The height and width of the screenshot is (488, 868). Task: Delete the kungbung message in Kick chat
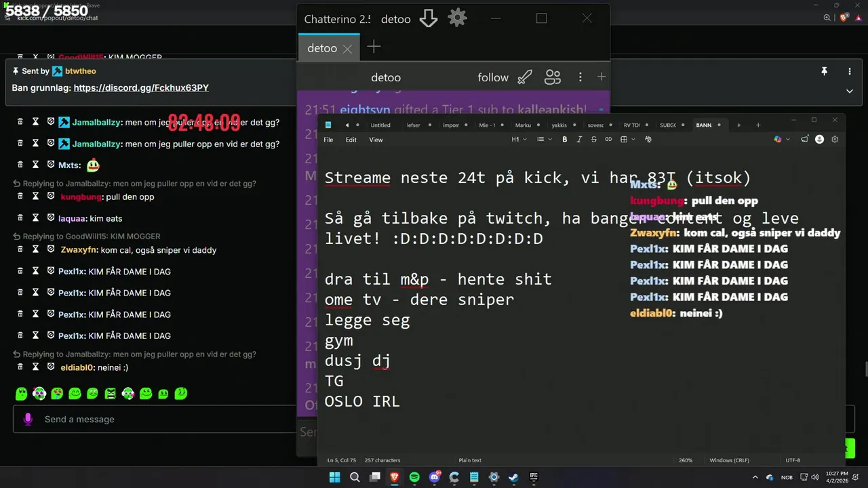pyautogui.click(x=20, y=197)
